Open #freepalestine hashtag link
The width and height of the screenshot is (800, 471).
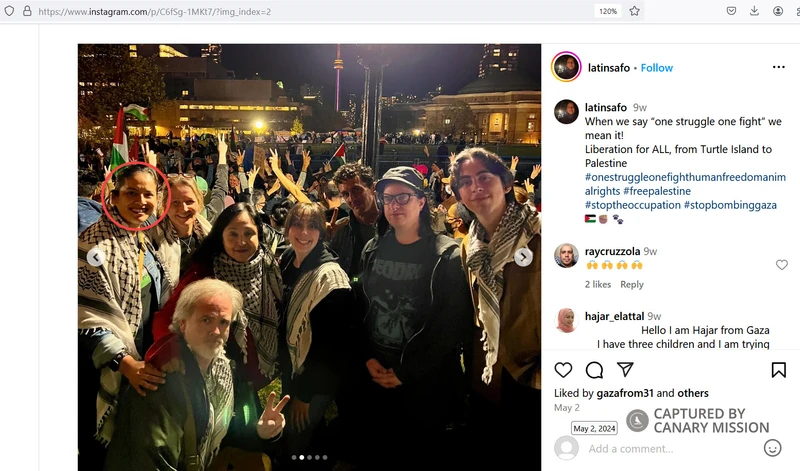click(x=657, y=191)
